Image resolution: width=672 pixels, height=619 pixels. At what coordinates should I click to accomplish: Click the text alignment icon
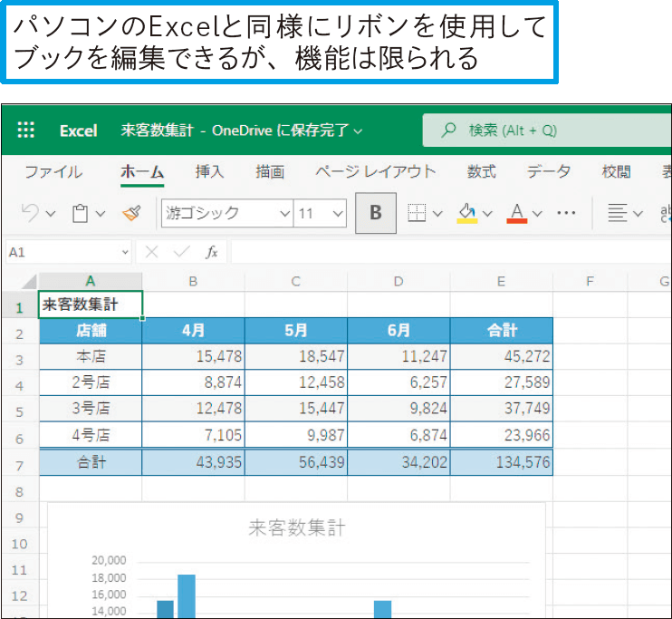[x=617, y=213]
